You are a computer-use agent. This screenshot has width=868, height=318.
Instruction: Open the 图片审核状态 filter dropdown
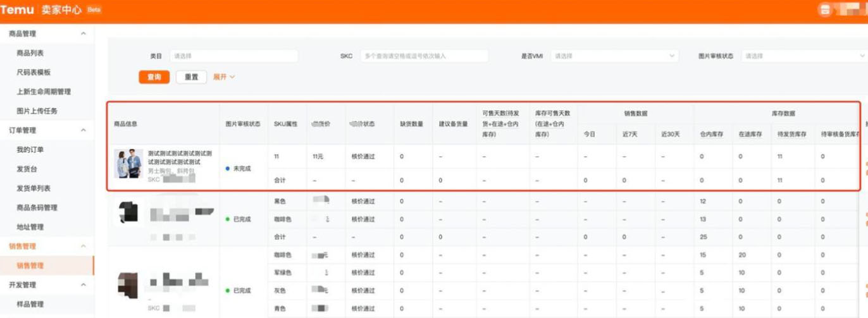coord(804,56)
